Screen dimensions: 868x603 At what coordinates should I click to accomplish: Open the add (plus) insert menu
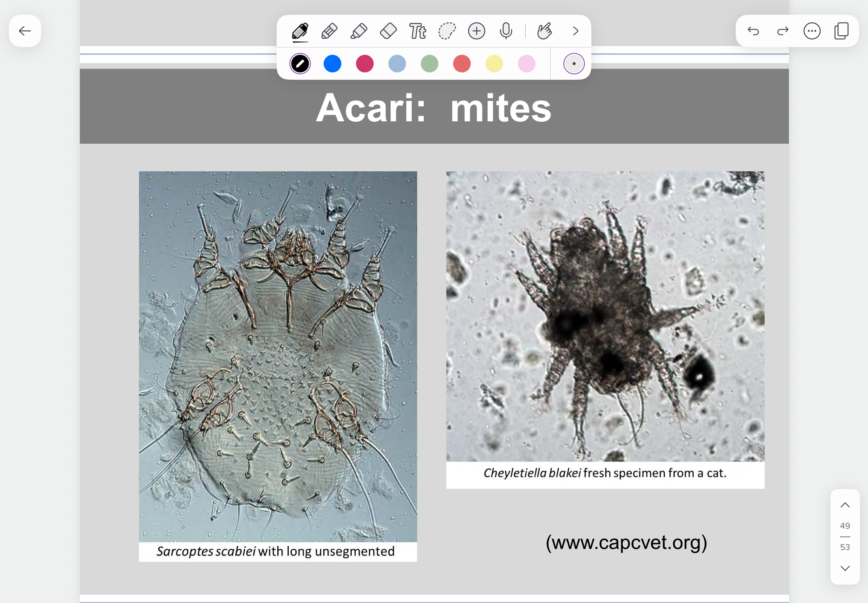coord(477,31)
